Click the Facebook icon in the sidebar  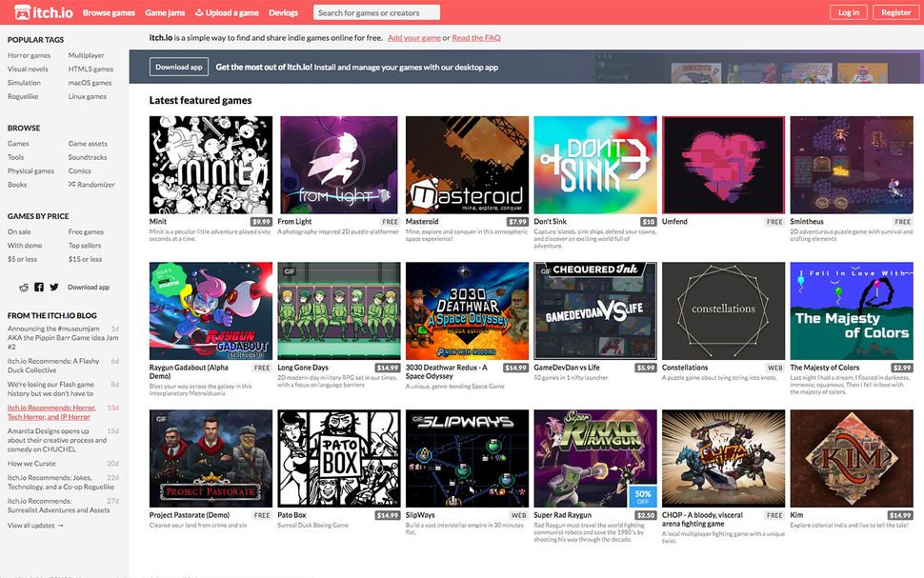click(x=38, y=287)
